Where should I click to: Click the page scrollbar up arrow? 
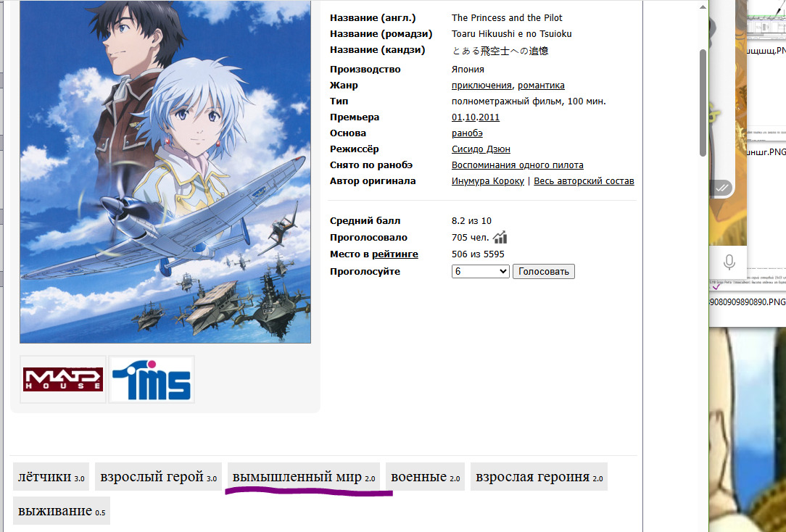click(703, 7)
